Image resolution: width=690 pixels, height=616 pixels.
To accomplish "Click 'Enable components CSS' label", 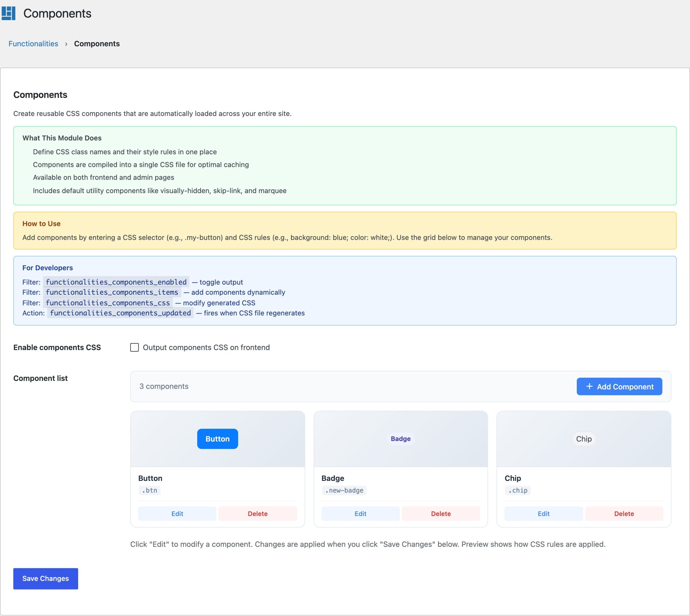I will click(57, 347).
